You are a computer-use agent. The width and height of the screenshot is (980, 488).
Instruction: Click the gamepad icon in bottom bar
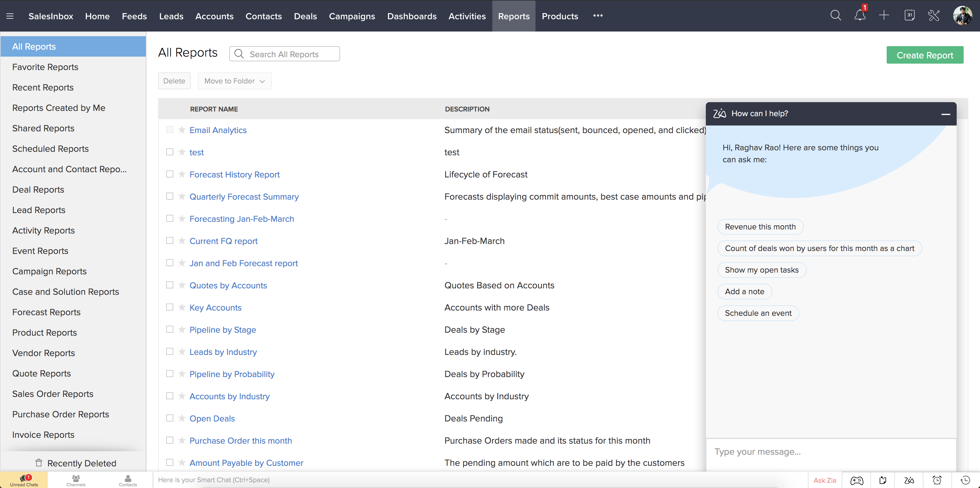[x=857, y=480]
